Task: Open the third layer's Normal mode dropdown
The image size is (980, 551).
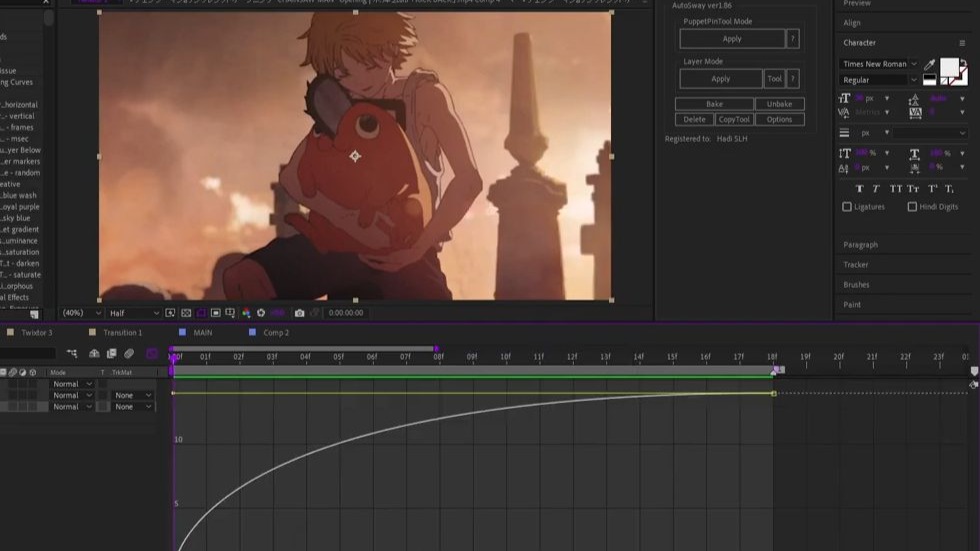Action: (x=72, y=407)
